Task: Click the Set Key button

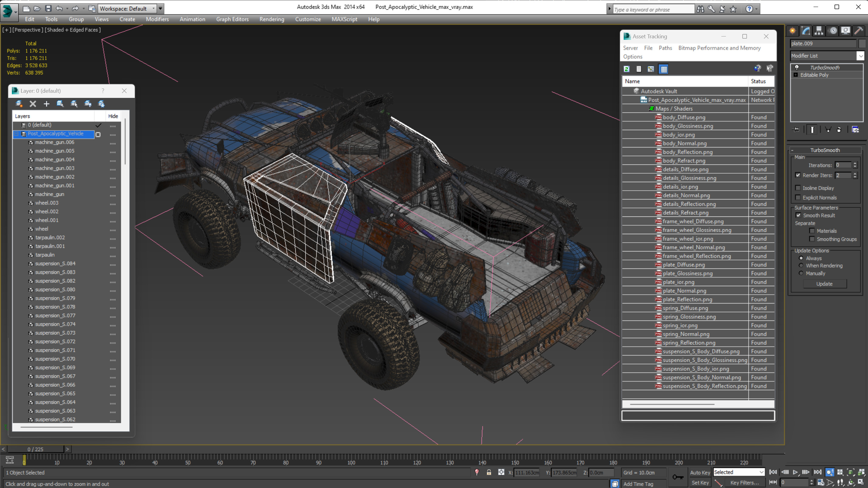Action: click(x=700, y=483)
